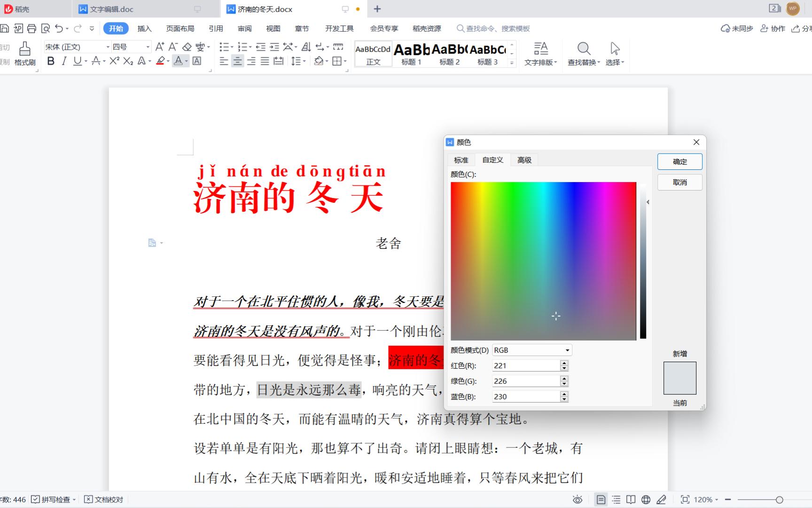
Task: Open the 插入 ribbon tab
Action: click(144, 29)
